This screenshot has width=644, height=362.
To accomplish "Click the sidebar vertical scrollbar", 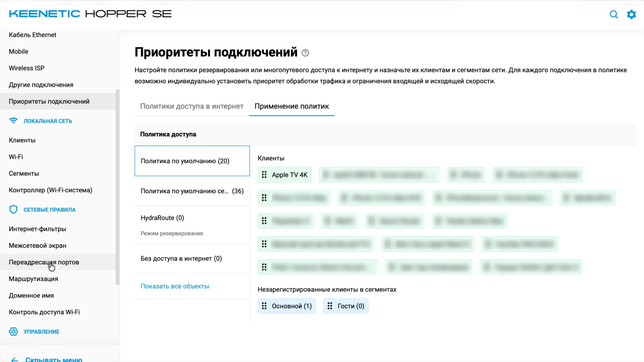I will [x=117, y=187].
